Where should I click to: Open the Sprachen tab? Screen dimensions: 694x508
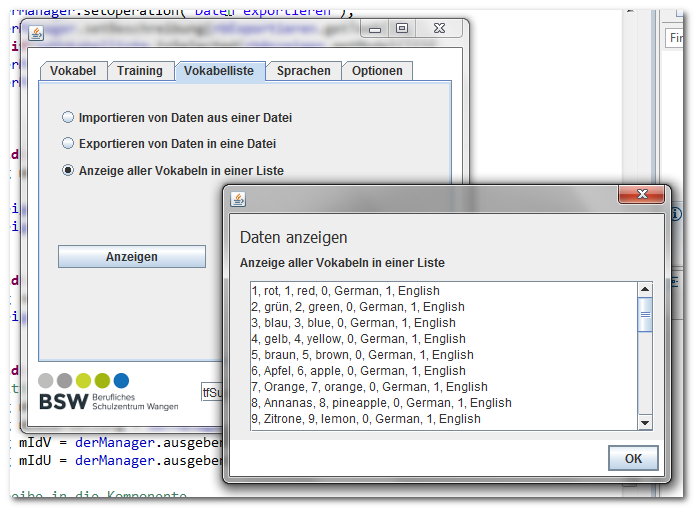coord(304,71)
